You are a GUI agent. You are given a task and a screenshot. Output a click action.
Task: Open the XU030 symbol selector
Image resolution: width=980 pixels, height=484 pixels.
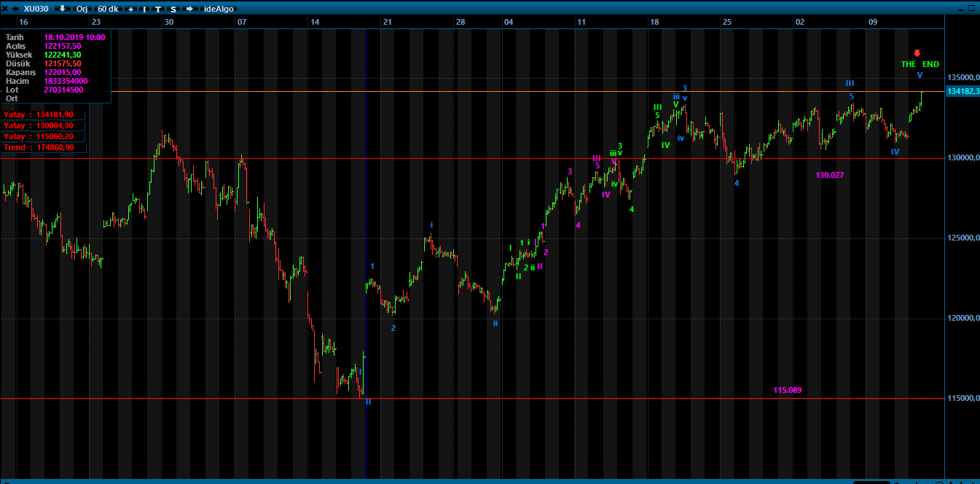tap(36, 9)
